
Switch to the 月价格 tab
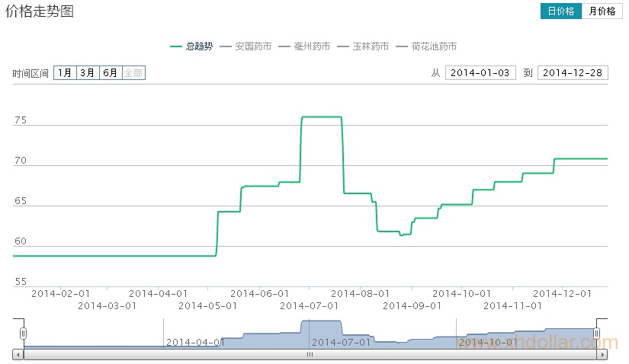click(602, 11)
